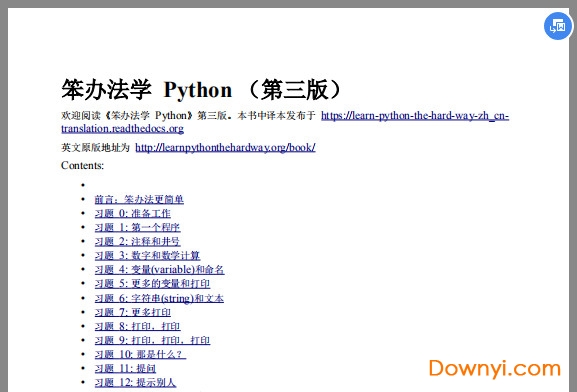Open 习题 7: 更多打印 link
The height and width of the screenshot is (392, 577).
132,312
